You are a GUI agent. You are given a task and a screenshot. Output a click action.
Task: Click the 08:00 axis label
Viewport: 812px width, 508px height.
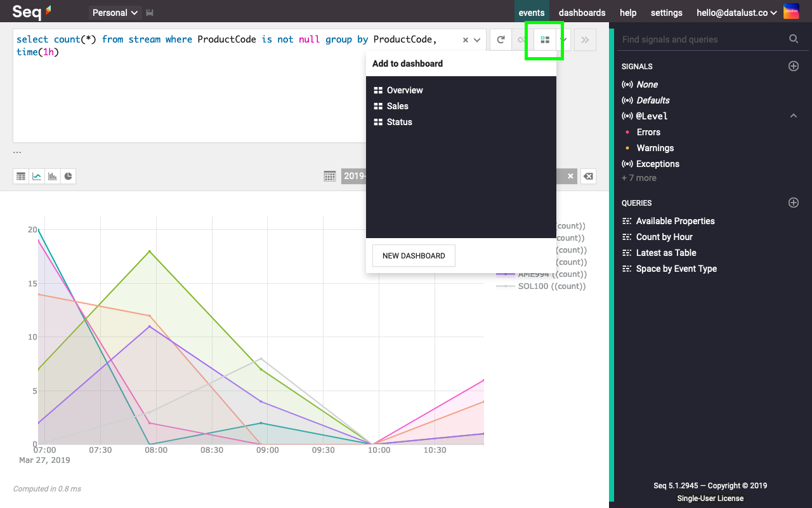click(156, 450)
